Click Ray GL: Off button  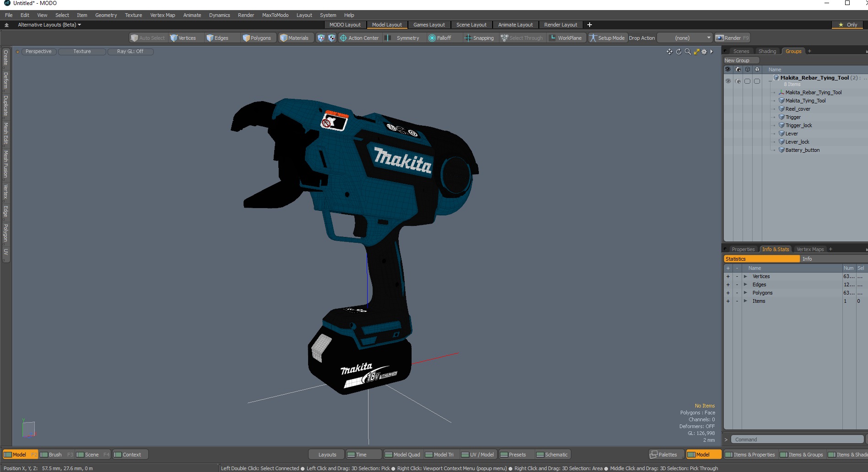click(130, 52)
